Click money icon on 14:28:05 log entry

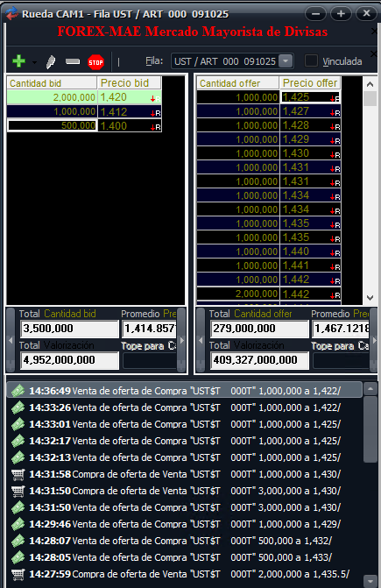pos(18,557)
